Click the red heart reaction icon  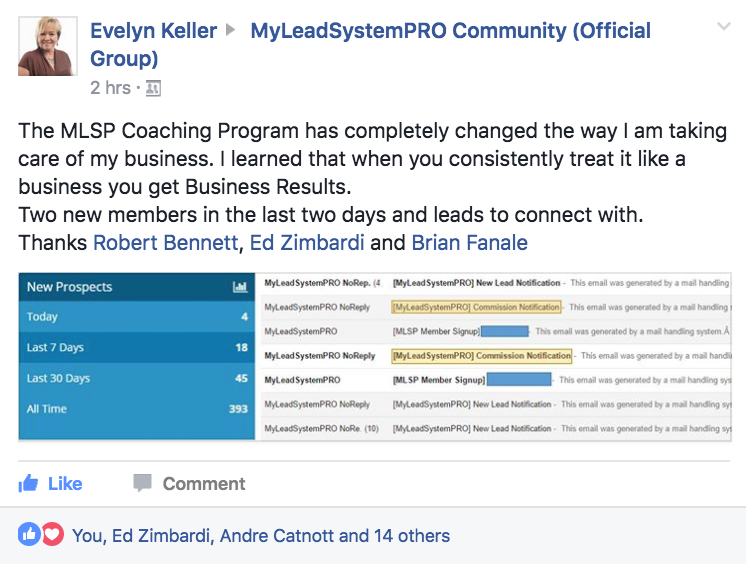52,534
